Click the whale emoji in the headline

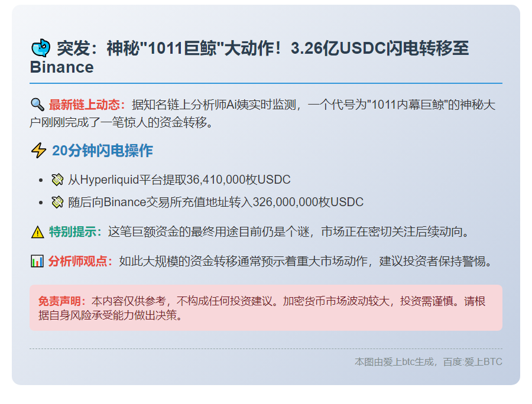pos(40,48)
